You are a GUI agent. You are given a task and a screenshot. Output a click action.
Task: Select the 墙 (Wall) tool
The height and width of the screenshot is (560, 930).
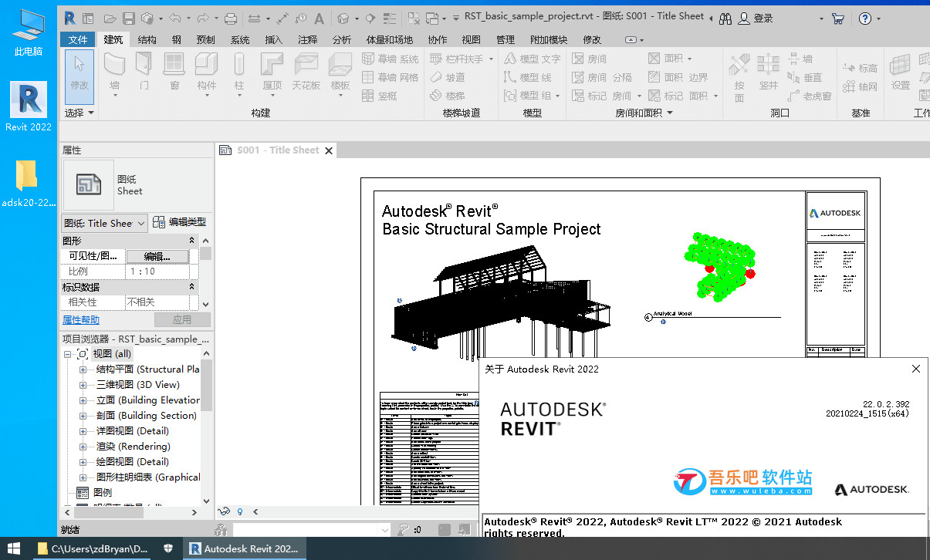115,71
